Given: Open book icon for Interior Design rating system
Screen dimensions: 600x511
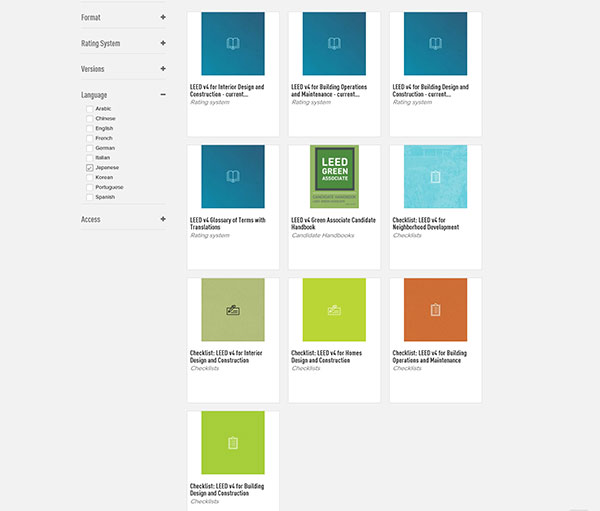Looking at the screenshot, I should 233,44.
